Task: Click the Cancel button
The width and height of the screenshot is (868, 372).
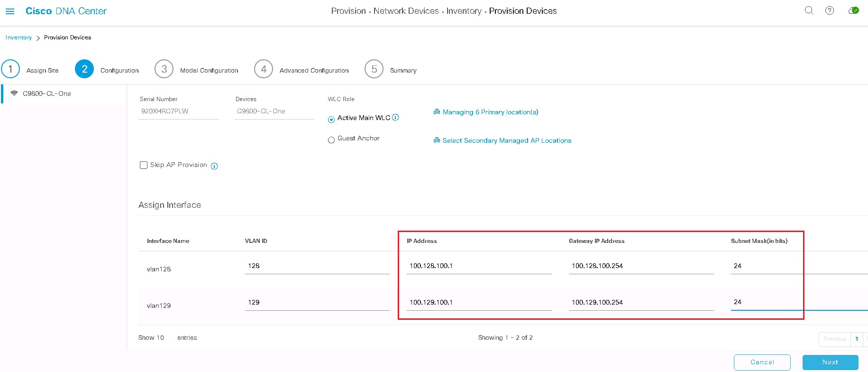Action: (762, 362)
